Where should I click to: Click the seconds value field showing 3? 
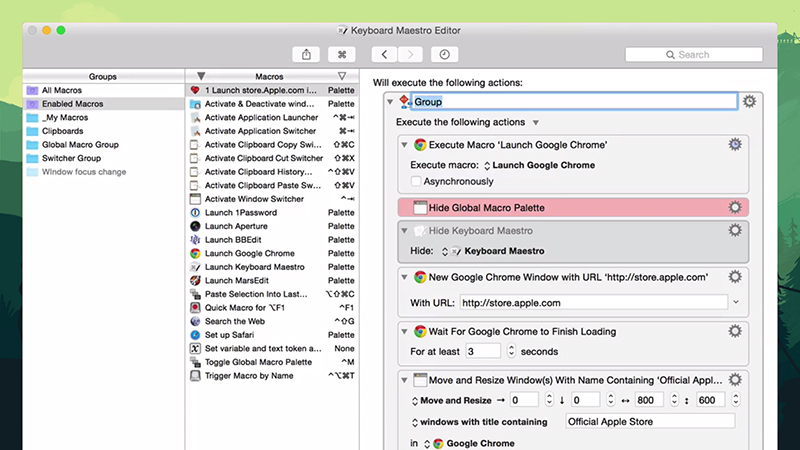[x=483, y=351]
